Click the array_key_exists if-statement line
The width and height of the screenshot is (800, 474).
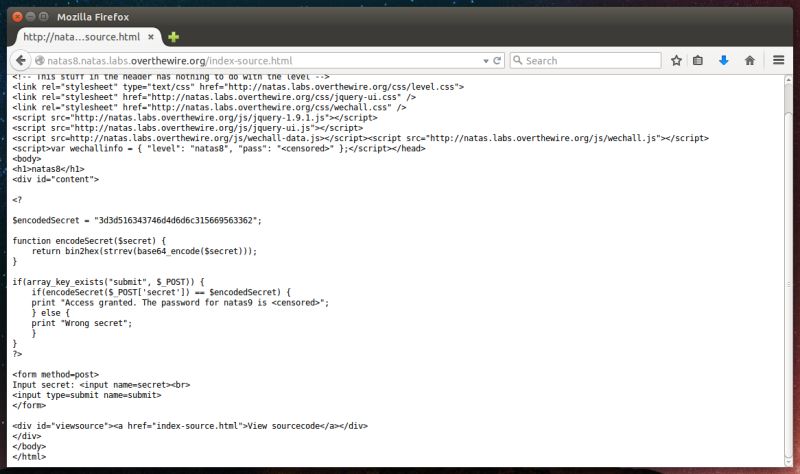tap(108, 282)
